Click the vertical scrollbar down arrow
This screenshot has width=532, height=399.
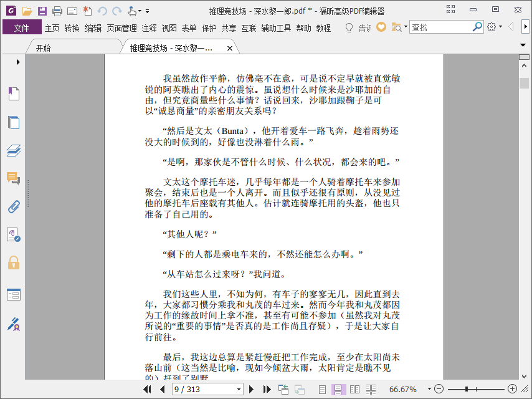coord(524,377)
